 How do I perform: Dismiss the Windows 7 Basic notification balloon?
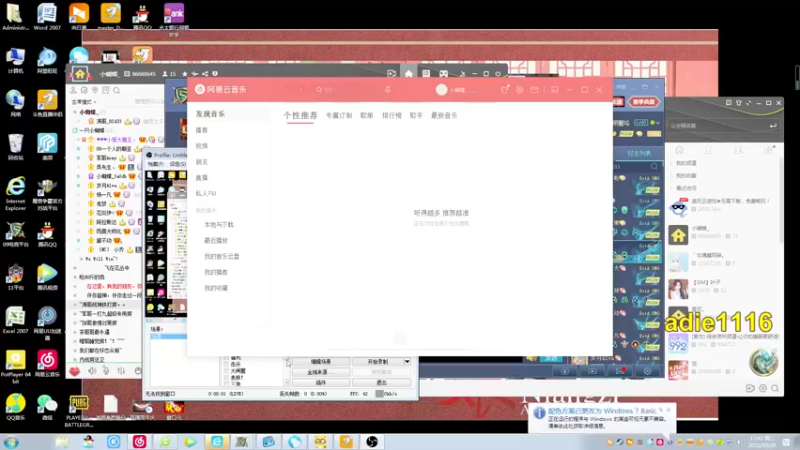(x=668, y=410)
